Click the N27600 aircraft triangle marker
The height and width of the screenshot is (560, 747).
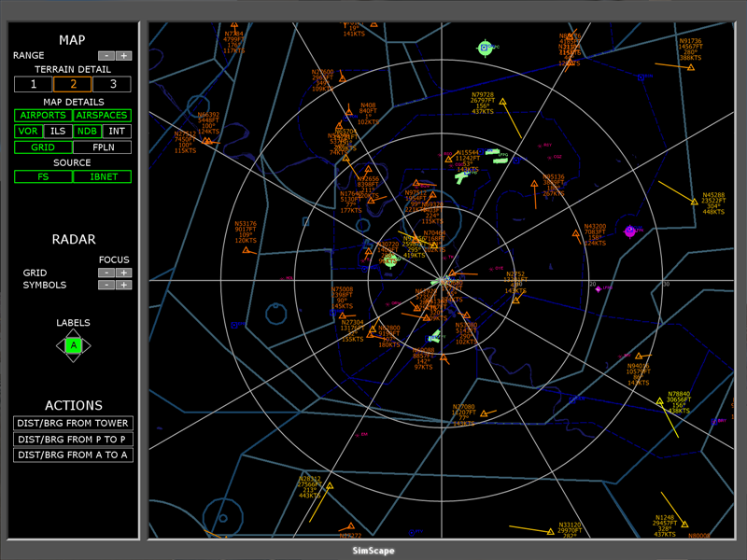pyautogui.click(x=342, y=78)
